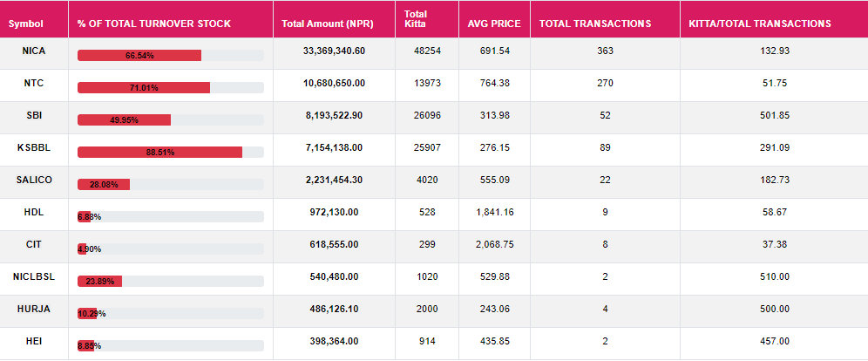
Task: Click HEI kitta per transaction 457.00
Action: (775, 341)
